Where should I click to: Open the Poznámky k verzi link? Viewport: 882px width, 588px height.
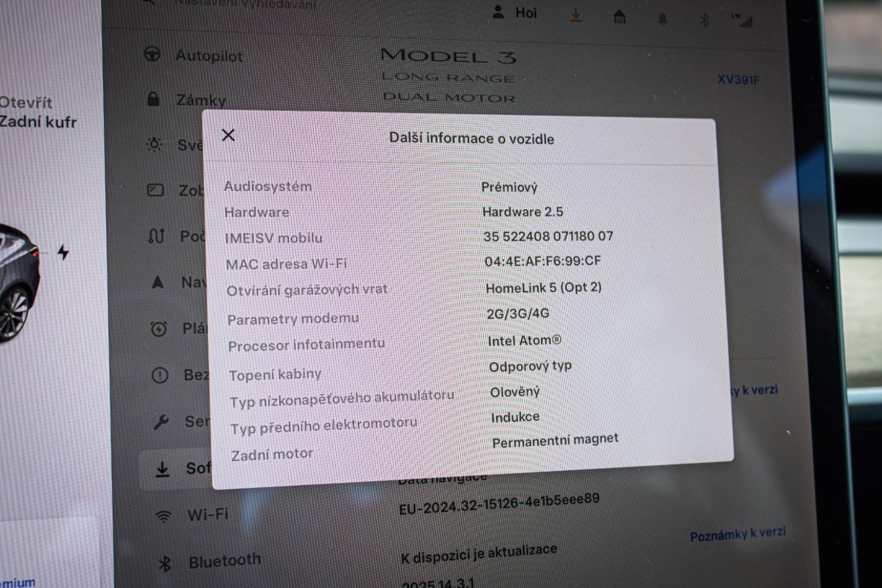738,535
